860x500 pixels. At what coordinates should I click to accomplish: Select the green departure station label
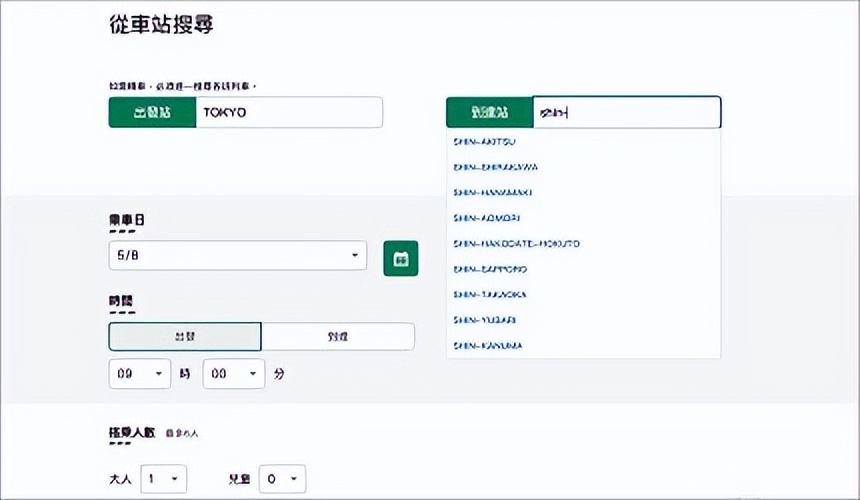coord(152,112)
